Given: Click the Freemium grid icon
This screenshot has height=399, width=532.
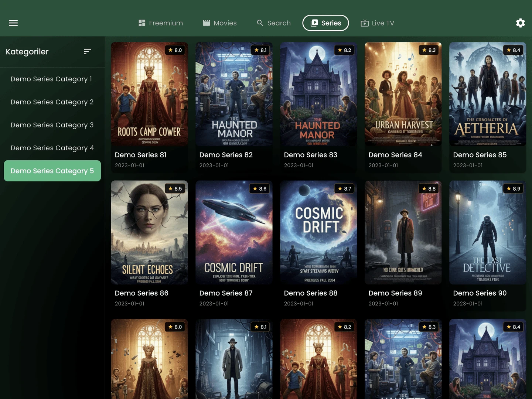Looking at the screenshot, I should [142, 23].
